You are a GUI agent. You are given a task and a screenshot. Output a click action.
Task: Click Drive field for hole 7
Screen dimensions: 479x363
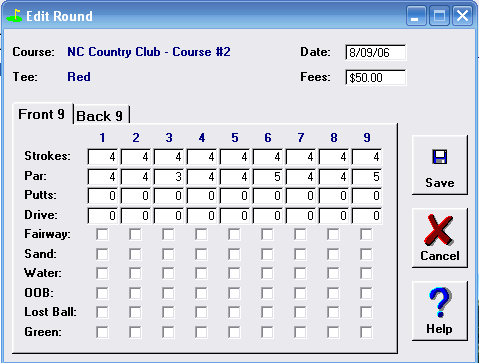301,216
